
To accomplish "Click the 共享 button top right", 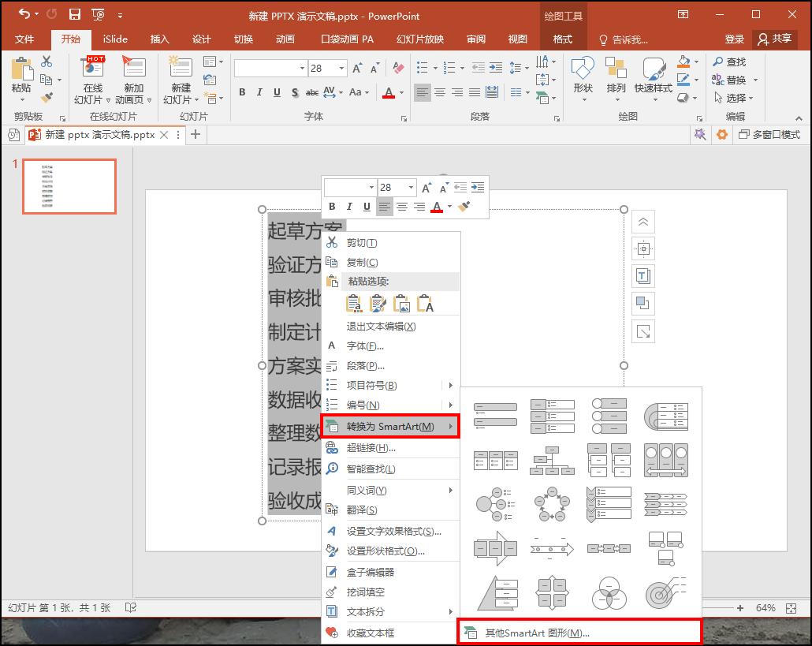I will click(x=774, y=39).
